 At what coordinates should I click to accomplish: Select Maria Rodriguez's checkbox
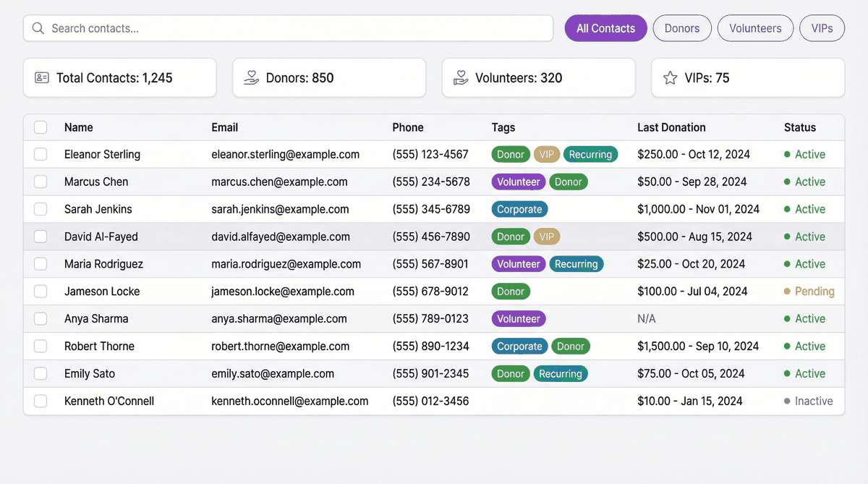(x=40, y=263)
